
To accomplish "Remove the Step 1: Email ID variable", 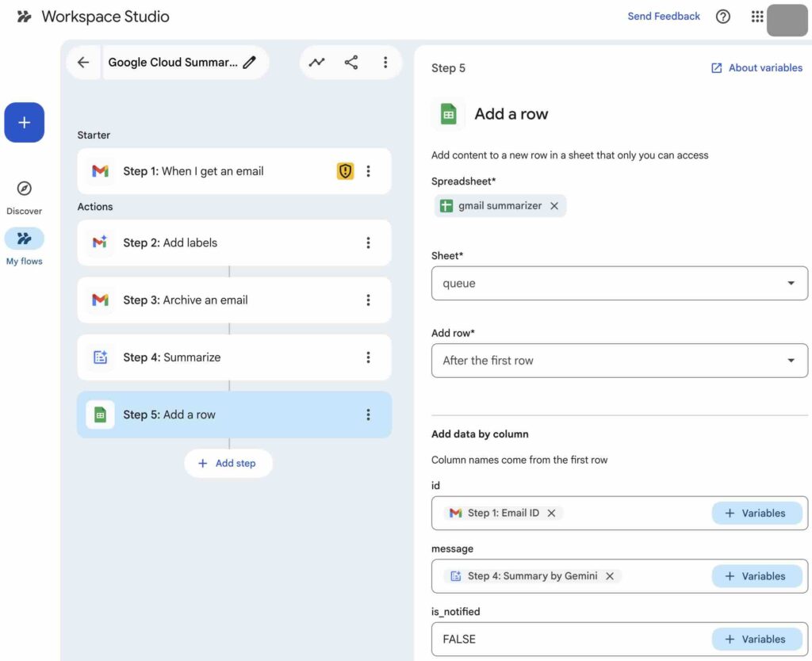I will pos(551,514).
